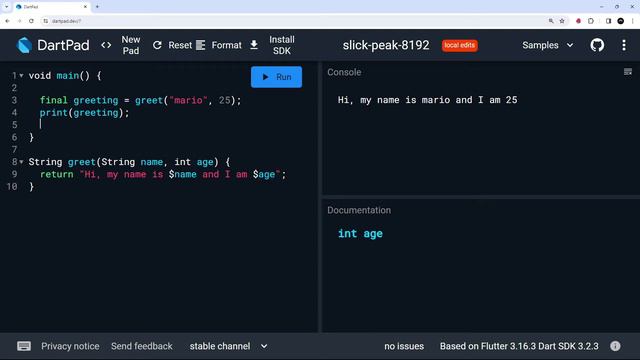
Task: Run the Dart code
Action: click(276, 77)
